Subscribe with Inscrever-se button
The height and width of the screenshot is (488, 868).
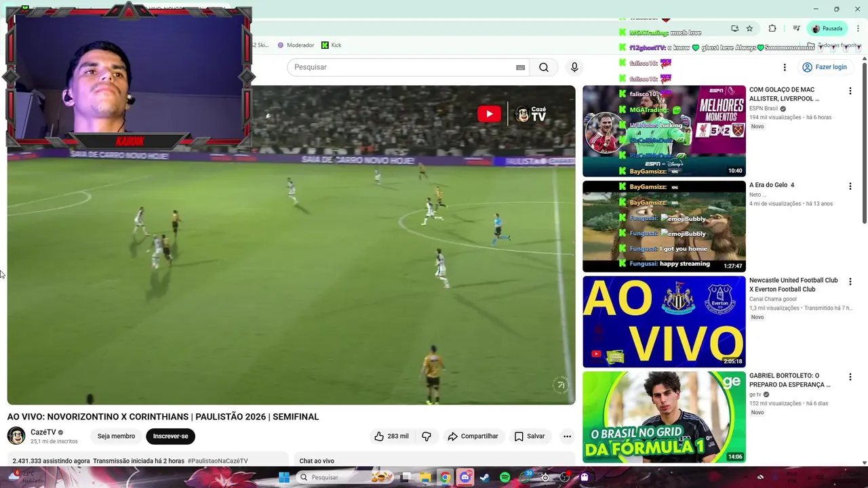click(x=170, y=436)
